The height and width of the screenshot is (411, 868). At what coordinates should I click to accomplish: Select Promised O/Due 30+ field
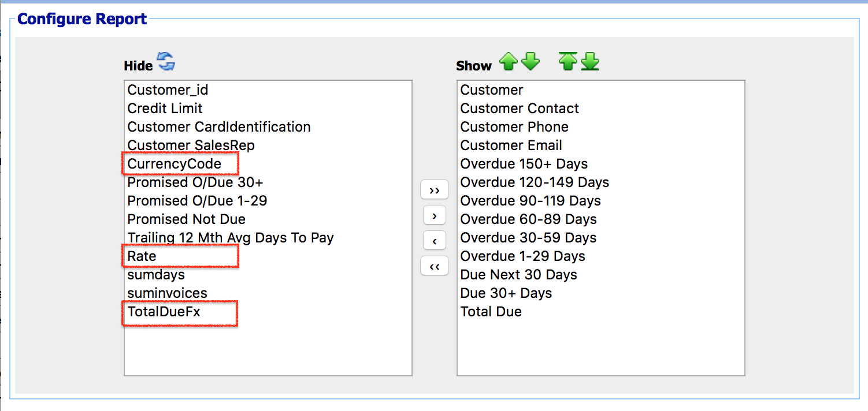point(268,182)
